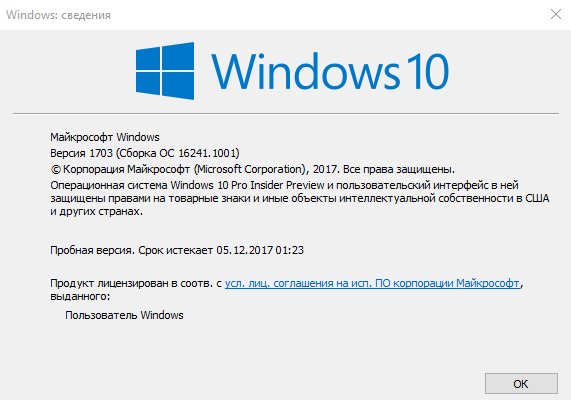This screenshot has width=571, height=400.
Task: Select the Майкрософт Windows text line
Action: 105,137
